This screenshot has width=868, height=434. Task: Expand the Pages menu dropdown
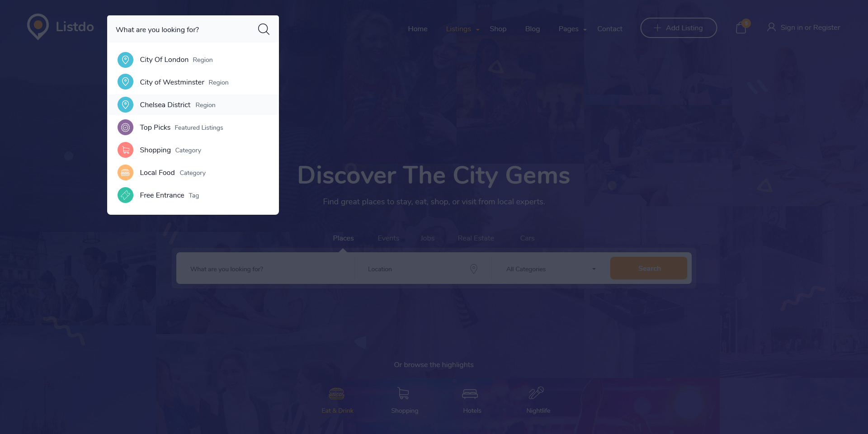coord(572,29)
